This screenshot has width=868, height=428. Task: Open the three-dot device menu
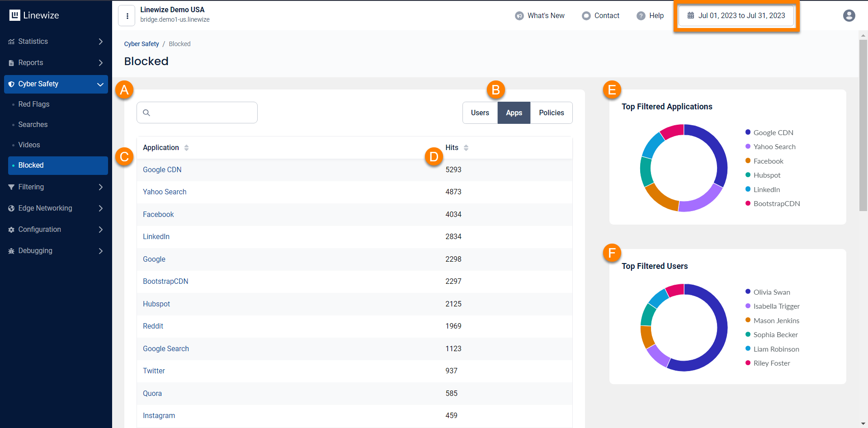pos(127,16)
